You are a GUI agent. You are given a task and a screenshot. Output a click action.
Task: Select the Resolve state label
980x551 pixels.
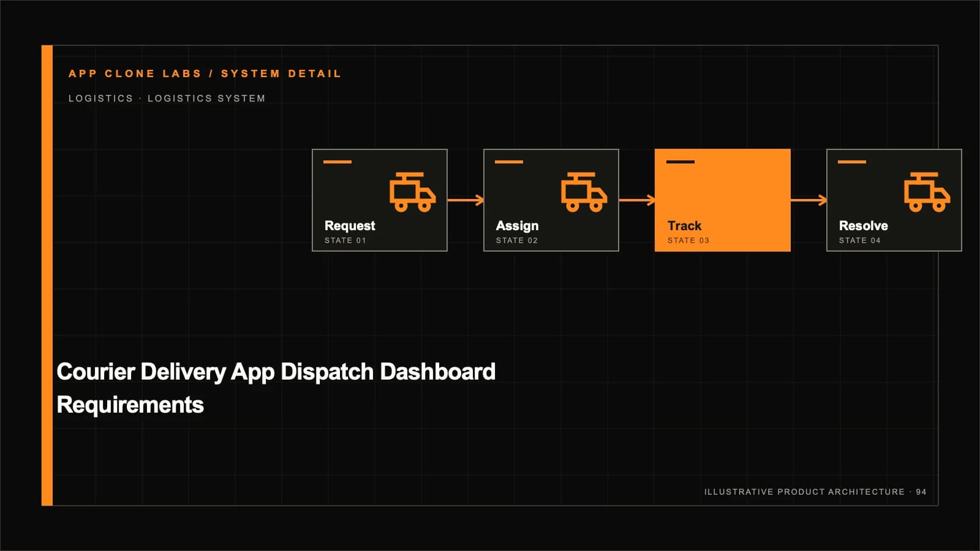[863, 226]
